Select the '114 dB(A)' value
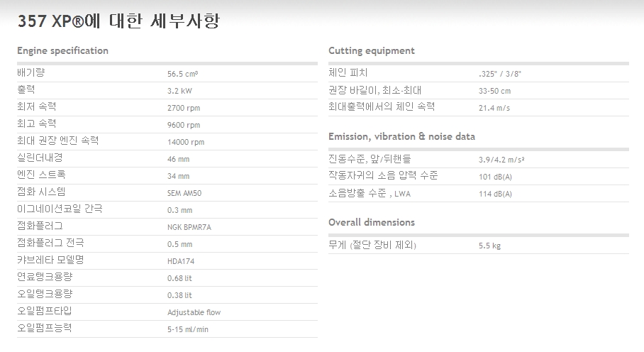This screenshot has width=644, height=352. click(x=495, y=194)
